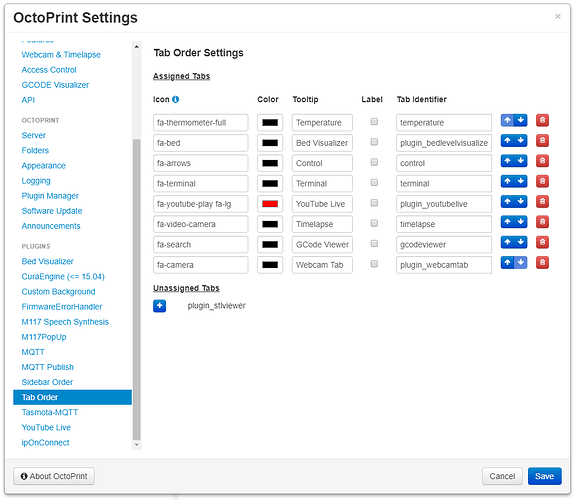Open Plugin Manager settings
The width and height of the screenshot is (575, 500).
(50, 196)
